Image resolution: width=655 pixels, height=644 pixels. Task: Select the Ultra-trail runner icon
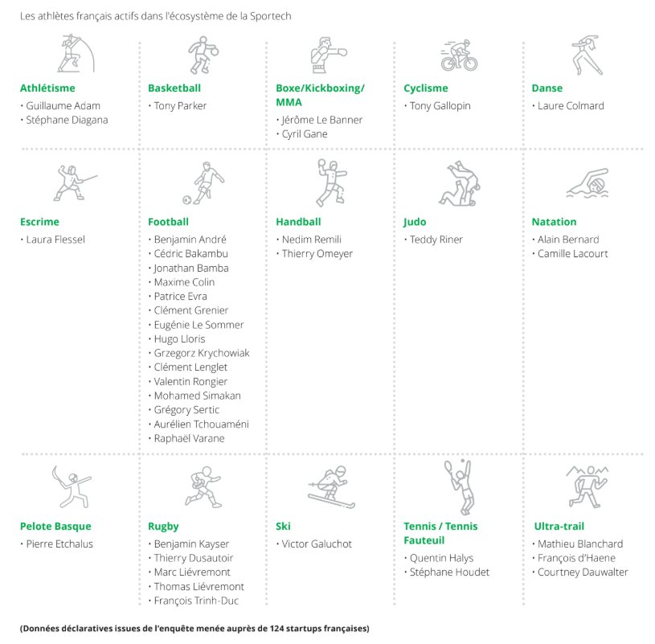588,486
